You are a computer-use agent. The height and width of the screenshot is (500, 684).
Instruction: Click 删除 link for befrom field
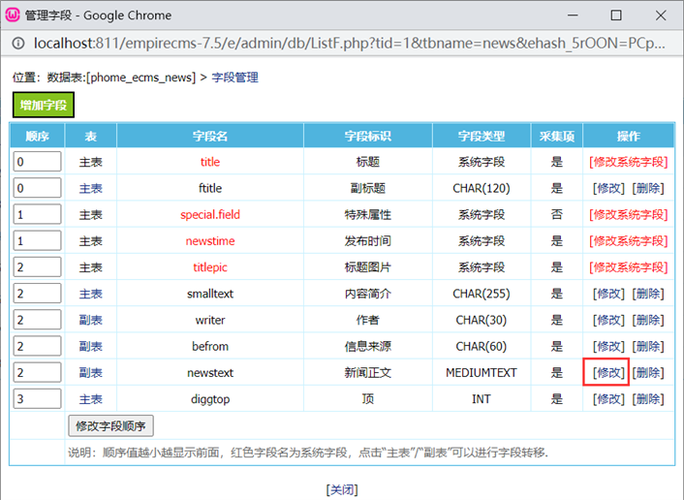pos(648,346)
